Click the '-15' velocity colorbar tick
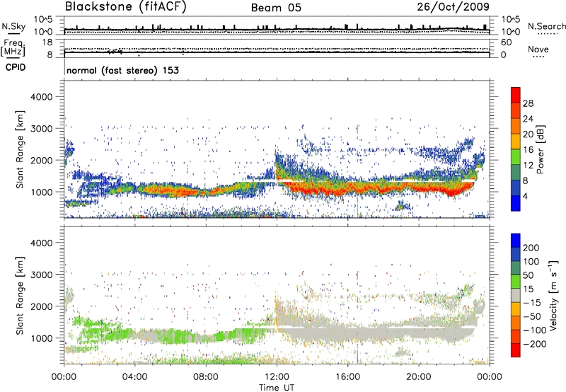The image size is (566, 392). pyautogui.click(x=532, y=303)
